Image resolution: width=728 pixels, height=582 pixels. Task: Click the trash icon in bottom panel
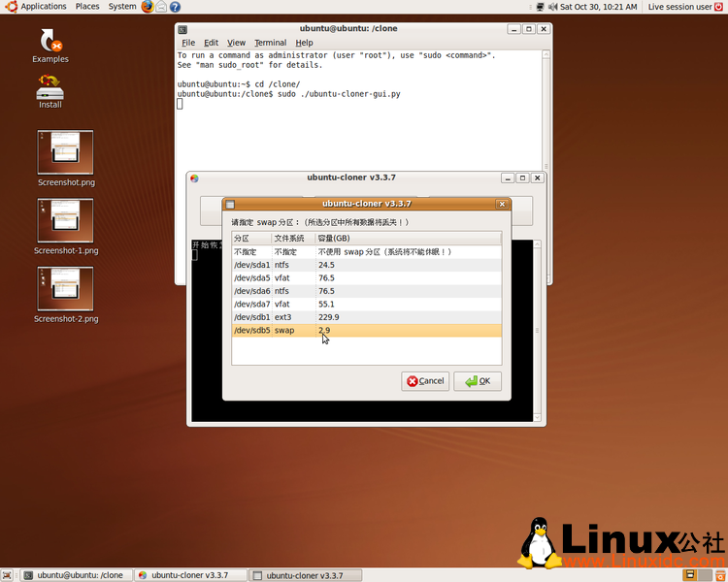(720, 574)
